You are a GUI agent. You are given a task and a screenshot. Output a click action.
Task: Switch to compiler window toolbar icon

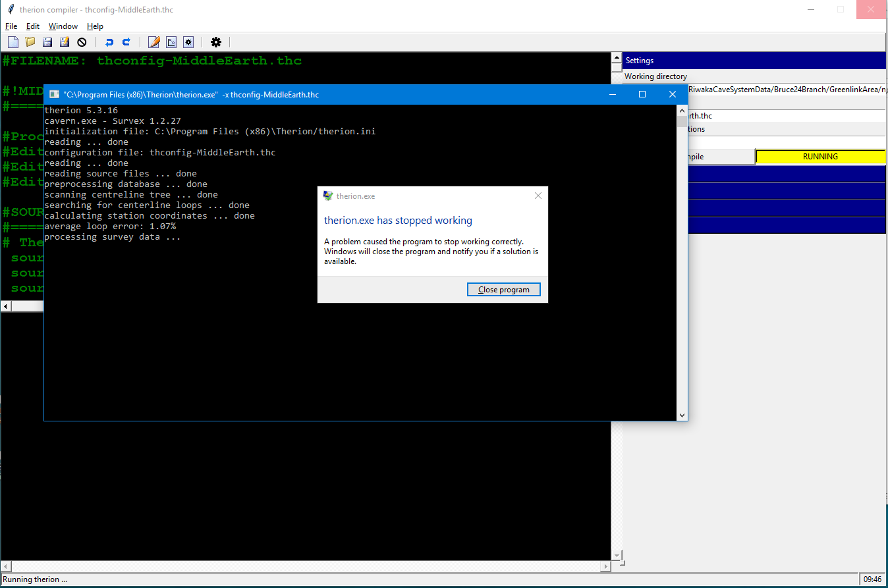188,42
